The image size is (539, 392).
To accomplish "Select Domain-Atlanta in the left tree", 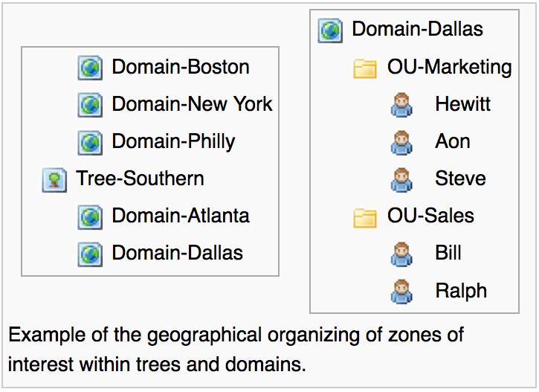I will pos(181,216).
